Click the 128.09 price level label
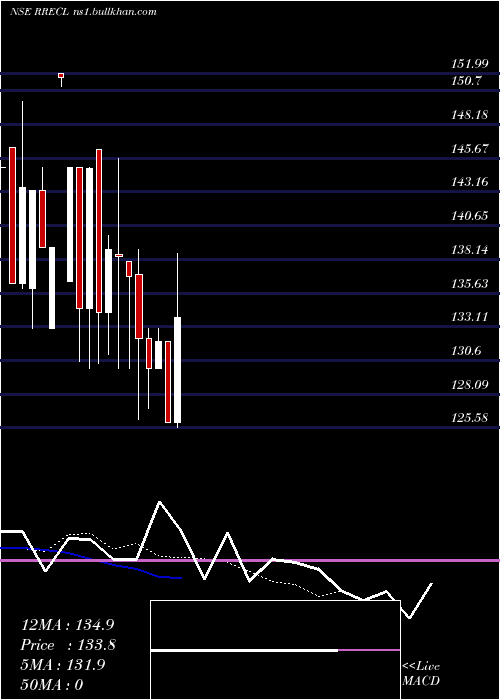Screen dimensions: 500x700 [x=470, y=385]
